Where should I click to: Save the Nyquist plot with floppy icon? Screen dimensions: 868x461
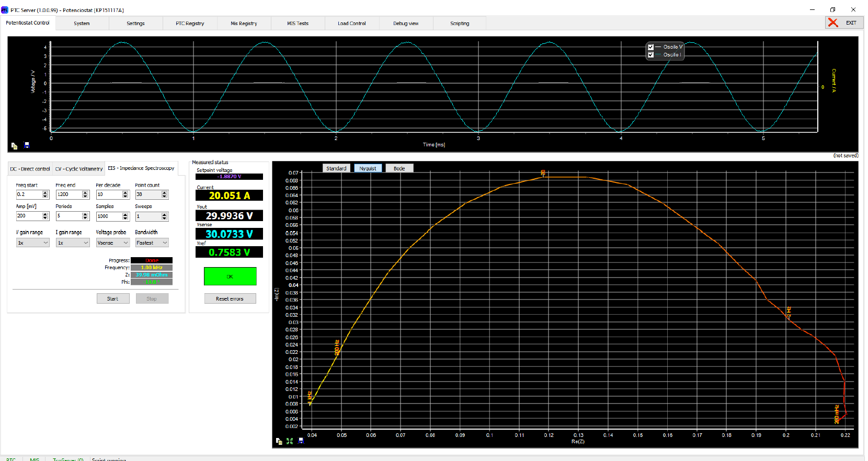[301, 441]
